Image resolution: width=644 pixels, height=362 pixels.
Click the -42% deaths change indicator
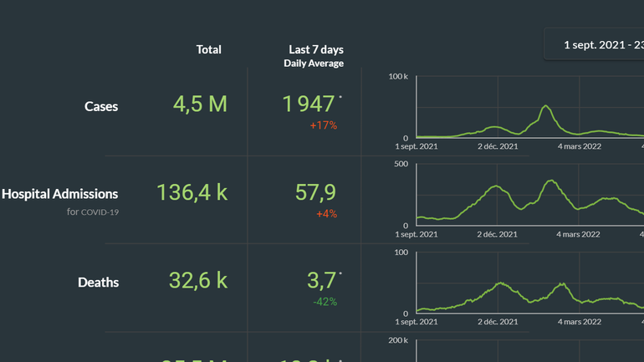pyautogui.click(x=325, y=301)
